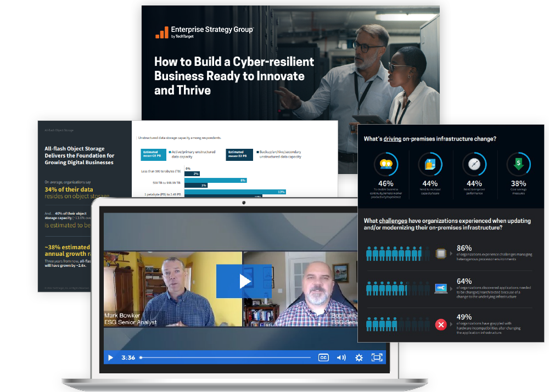Click the red X icon beside 49%
The width and height of the screenshot is (549, 392).
(x=440, y=325)
